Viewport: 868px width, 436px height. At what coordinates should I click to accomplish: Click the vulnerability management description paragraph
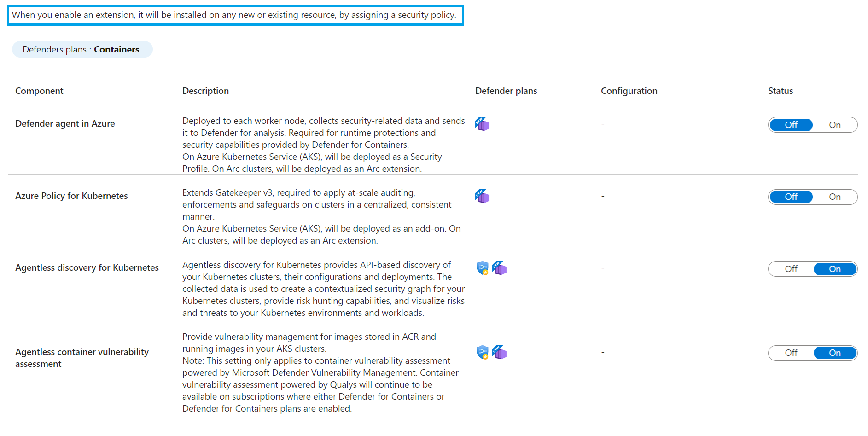tap(320, 372)
